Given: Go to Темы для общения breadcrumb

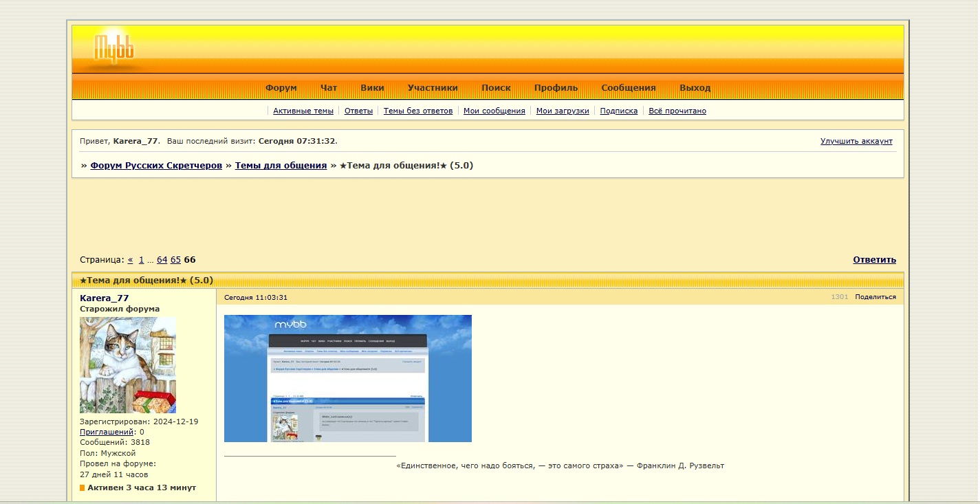Looking at the screenshot, I should [x=281, y=166].
